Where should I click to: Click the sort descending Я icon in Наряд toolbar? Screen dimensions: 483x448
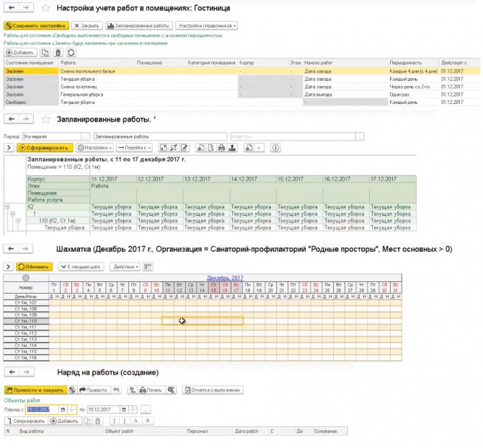(148, 421)
